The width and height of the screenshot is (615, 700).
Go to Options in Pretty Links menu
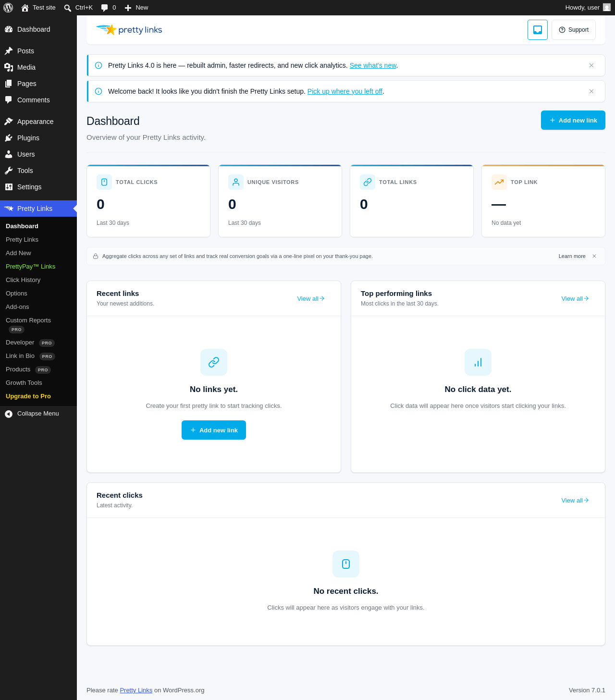(x=16, y=294)
